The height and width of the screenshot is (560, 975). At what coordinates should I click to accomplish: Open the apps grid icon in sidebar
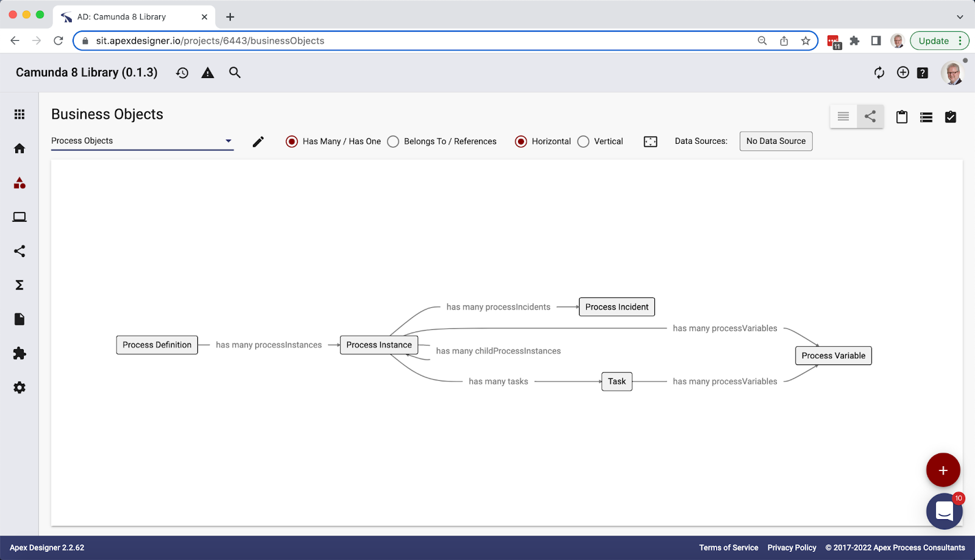click(19, 115)
